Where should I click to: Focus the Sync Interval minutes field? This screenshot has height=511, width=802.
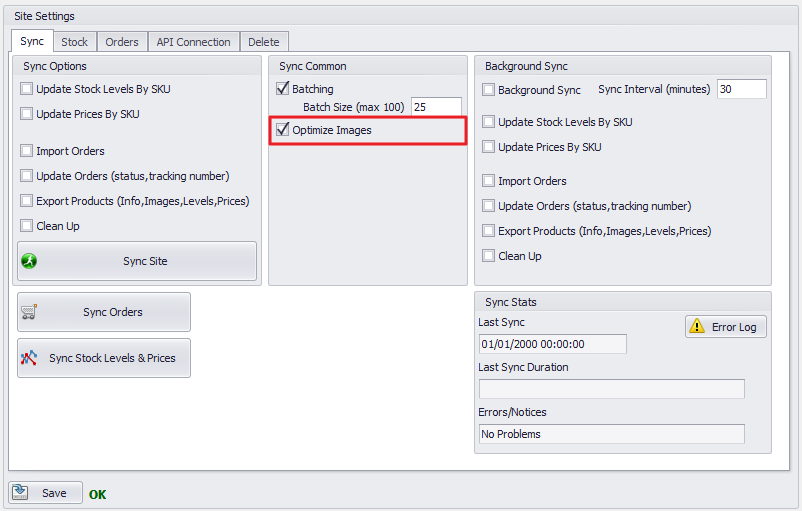click(741, 89)
